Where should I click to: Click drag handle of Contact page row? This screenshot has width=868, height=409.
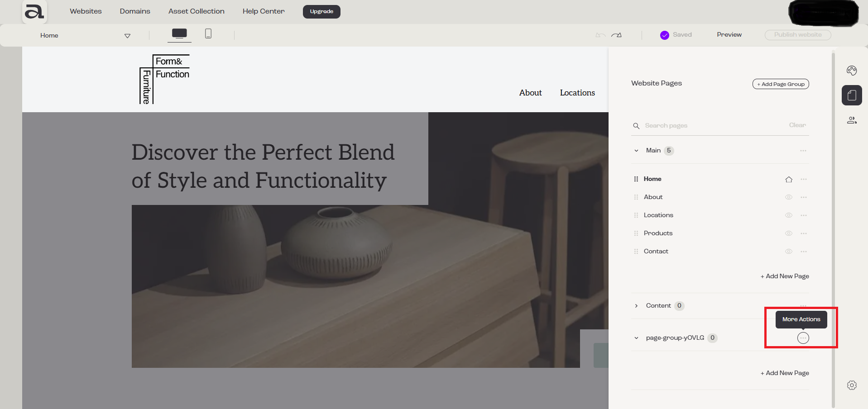tap(636, 252)
